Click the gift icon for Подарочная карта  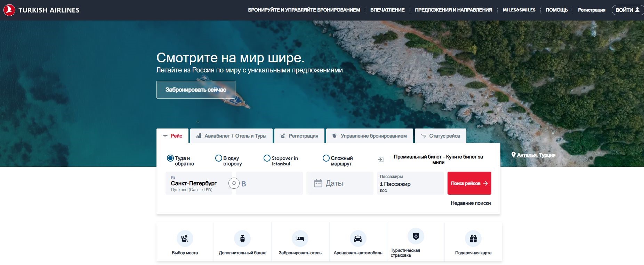click(x=473, y=239)
